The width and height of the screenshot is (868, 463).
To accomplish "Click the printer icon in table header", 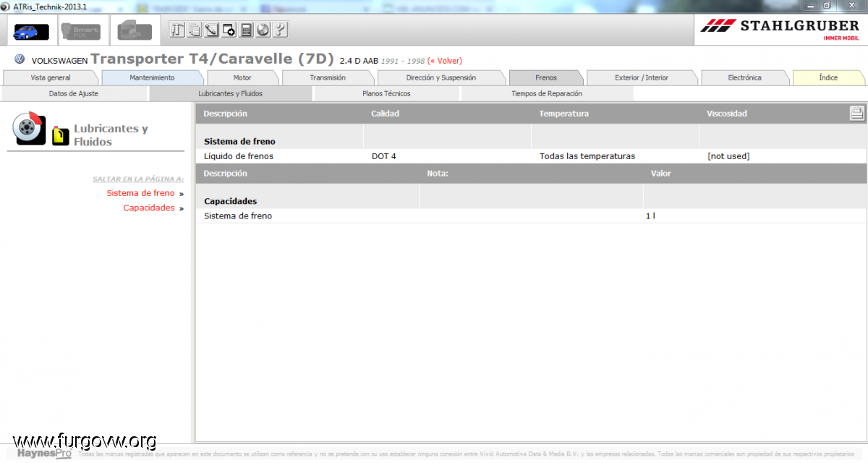I will (856, 113).
